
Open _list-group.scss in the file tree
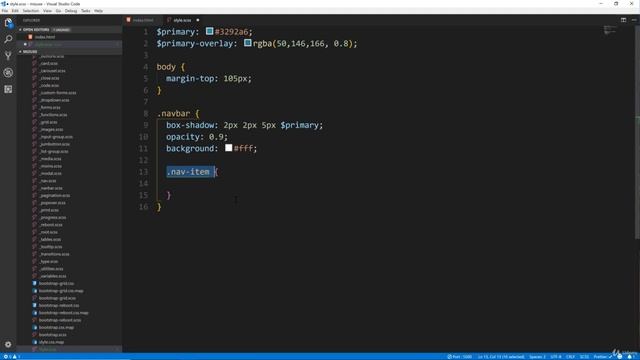point(54,151)
